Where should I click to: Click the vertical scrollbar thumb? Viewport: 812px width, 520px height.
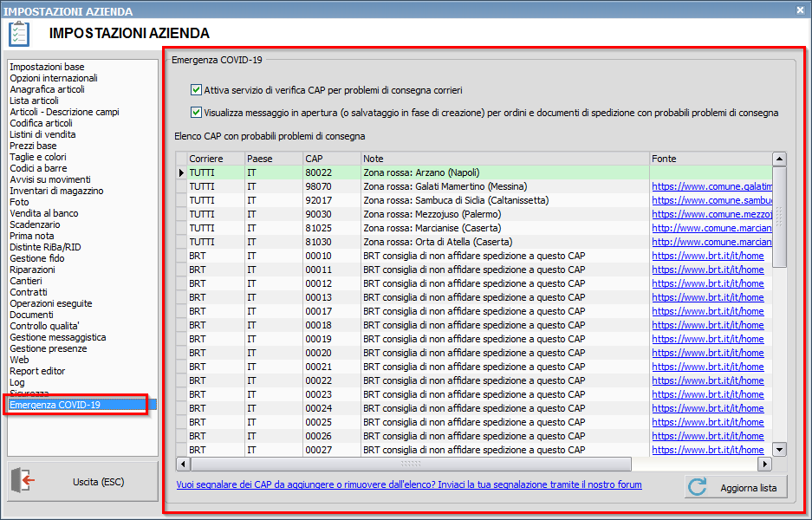click(x=779, y=217)
